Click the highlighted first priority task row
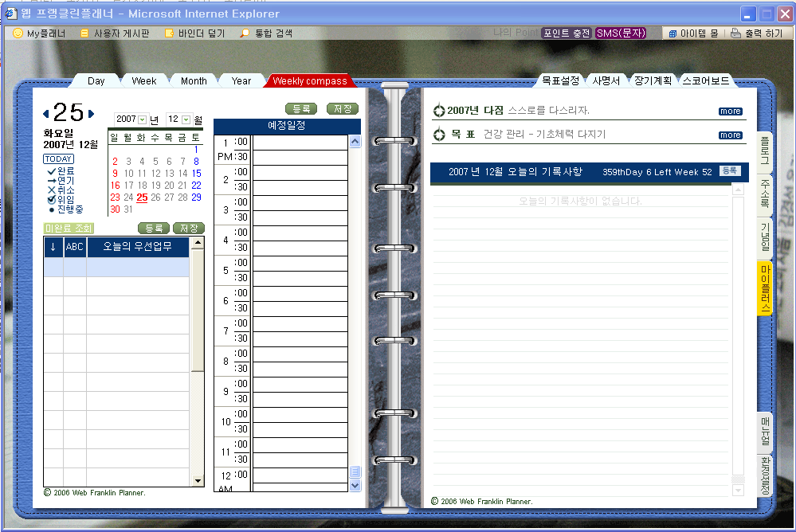The image size is (796, 532). click(x=116, y=267)
